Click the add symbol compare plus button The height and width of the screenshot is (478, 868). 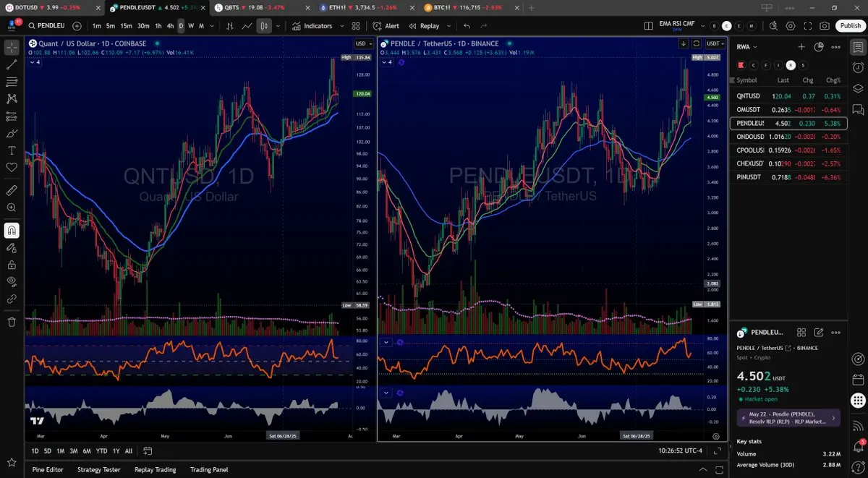[x=77, y=26]
